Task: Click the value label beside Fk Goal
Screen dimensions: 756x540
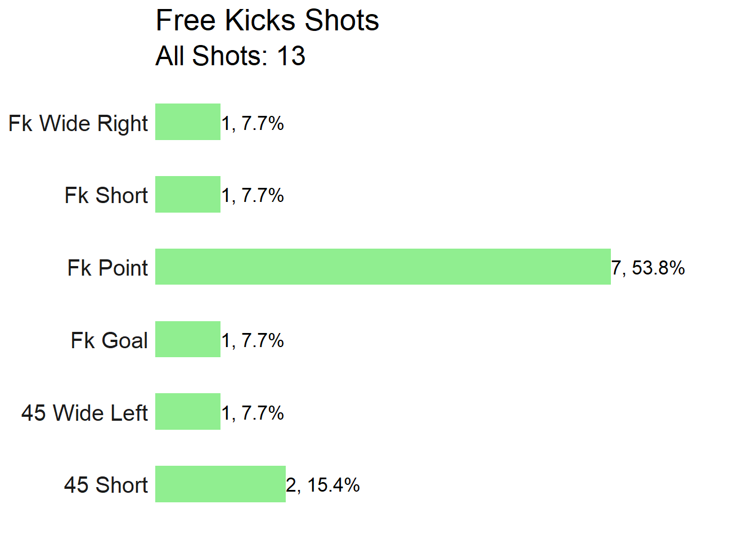Action: pyautogui.click(x=253, y=341)
